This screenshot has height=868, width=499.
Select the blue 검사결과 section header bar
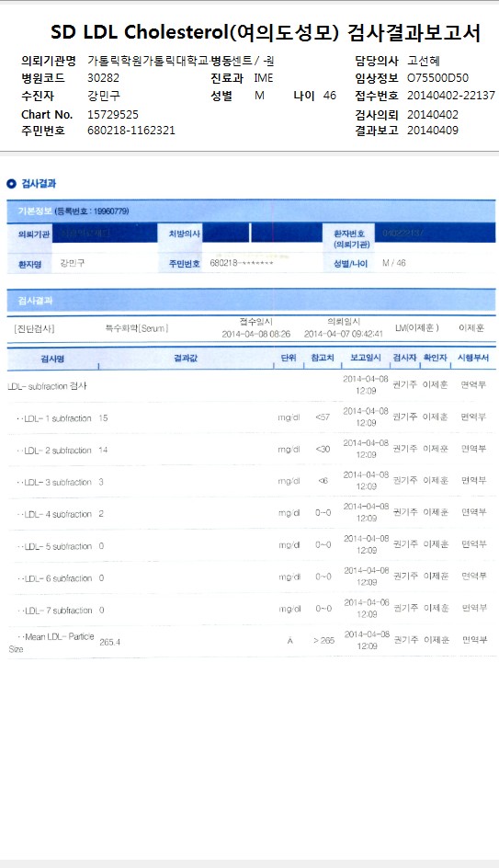pos(251,301)
